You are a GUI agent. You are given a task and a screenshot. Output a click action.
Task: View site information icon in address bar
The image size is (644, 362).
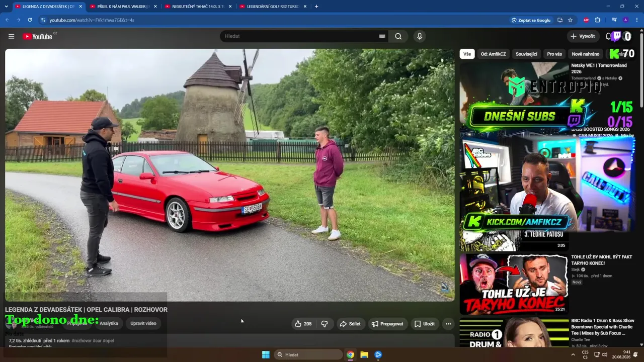(x=43, y=20)
